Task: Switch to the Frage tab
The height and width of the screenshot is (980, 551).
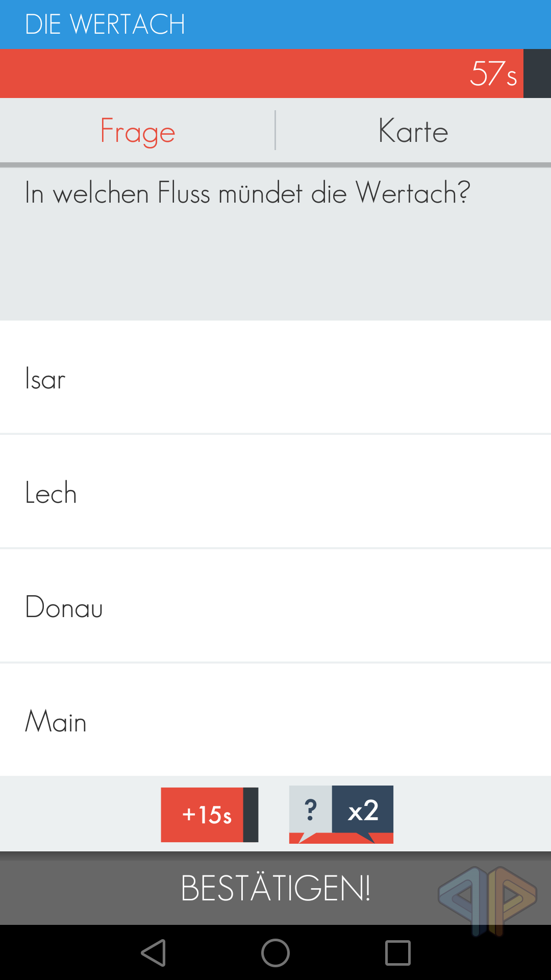Action: coord(138,131)
